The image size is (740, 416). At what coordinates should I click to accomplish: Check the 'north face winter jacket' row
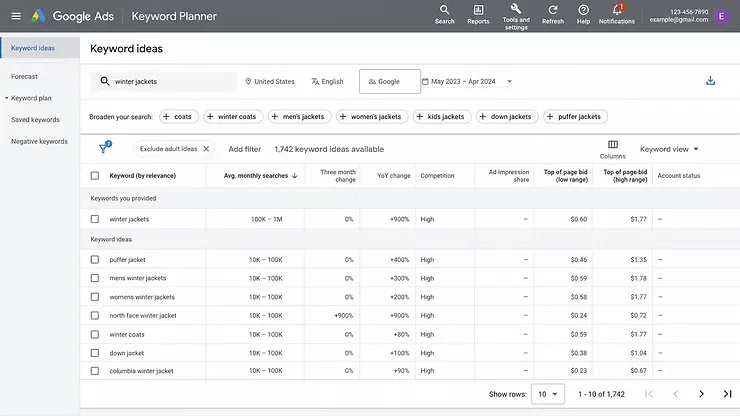pos(95,315)
